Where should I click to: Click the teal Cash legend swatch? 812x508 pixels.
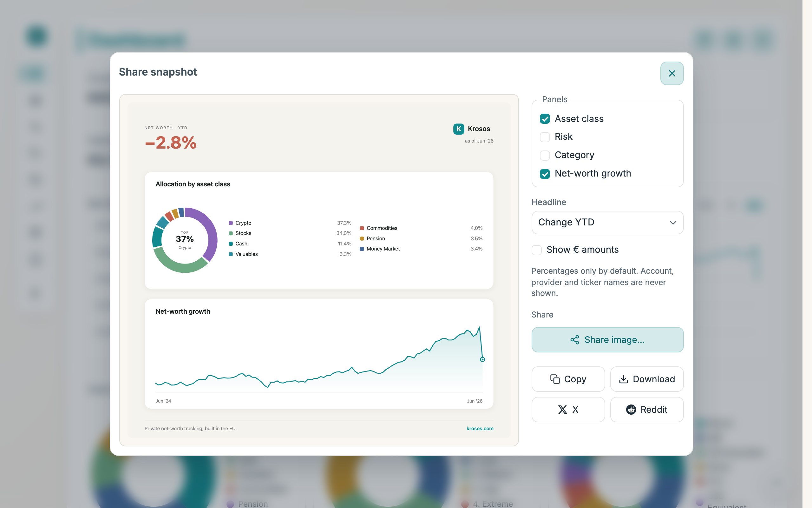(x=231, y=244)
